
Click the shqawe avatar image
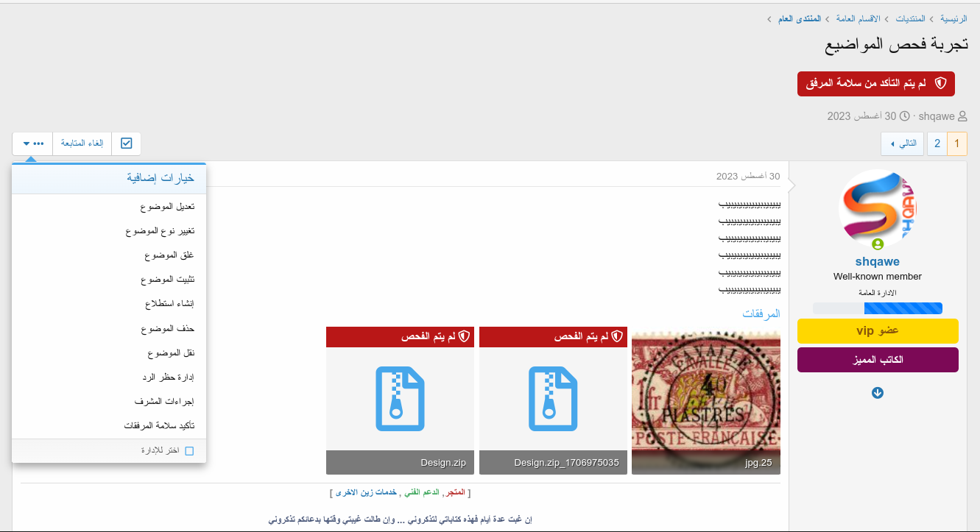point(877,210)
